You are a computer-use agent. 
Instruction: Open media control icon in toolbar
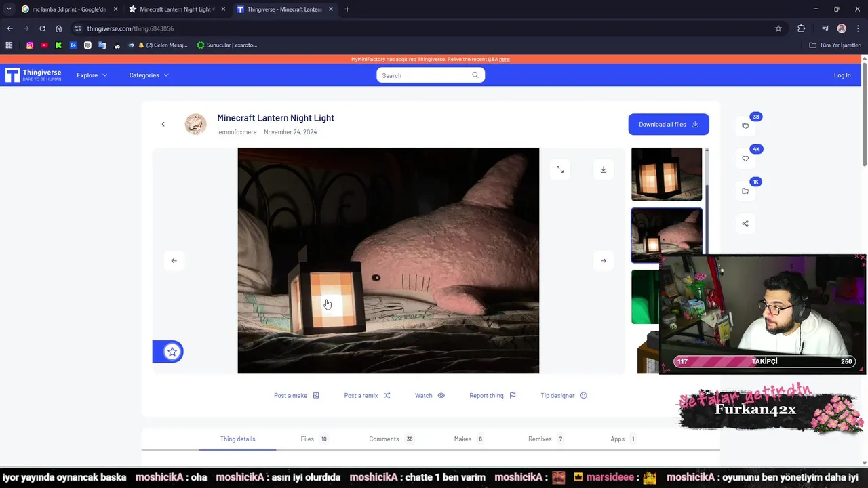tap(825, 28)
